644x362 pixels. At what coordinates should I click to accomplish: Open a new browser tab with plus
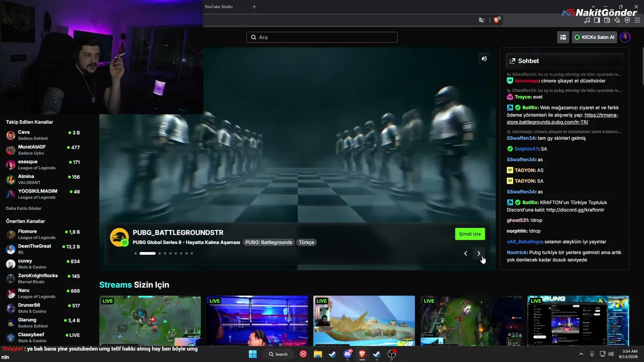tap(254, 7)
